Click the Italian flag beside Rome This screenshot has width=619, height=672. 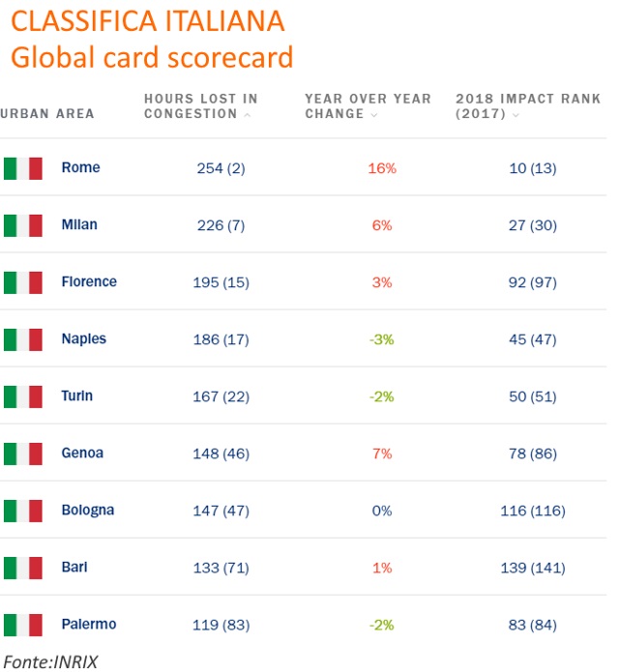coord(22,168)
